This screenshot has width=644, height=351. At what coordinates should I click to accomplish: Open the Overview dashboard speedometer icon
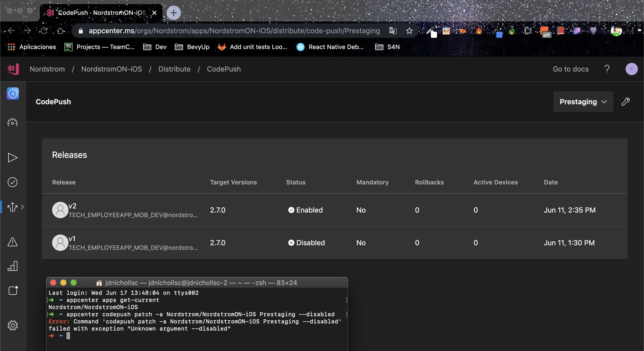13,123
